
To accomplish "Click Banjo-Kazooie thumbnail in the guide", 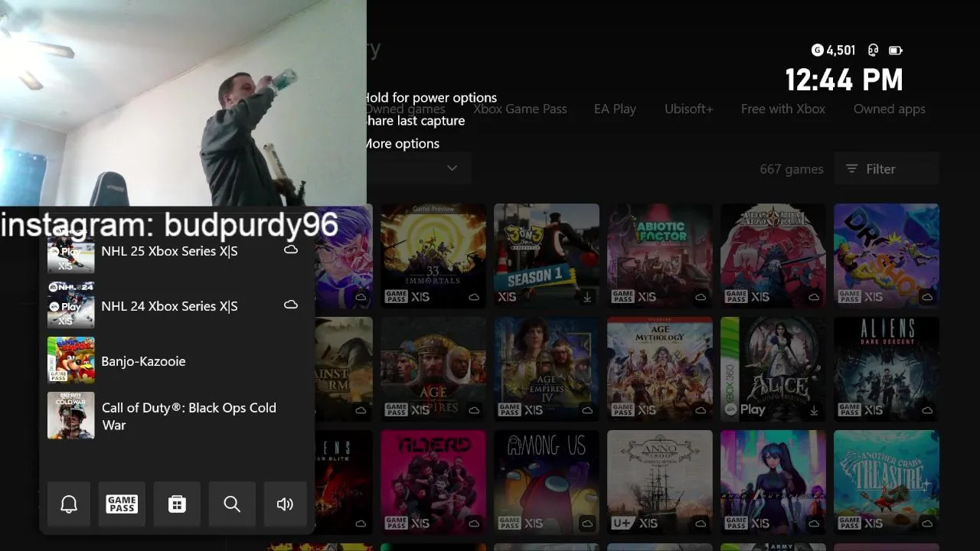I will 71,360.
